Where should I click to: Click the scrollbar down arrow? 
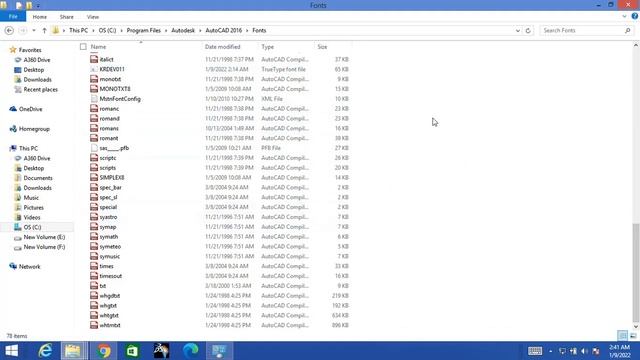pos(636,327)
